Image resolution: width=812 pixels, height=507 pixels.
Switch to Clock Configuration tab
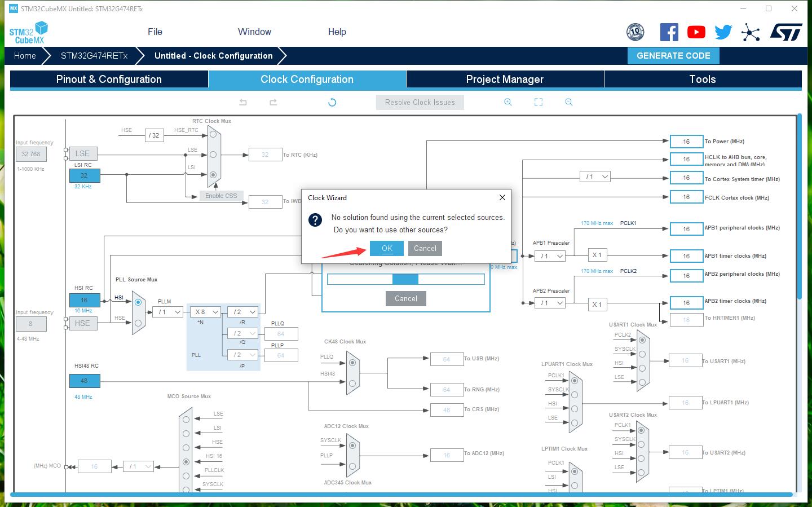tap(307, 80)
